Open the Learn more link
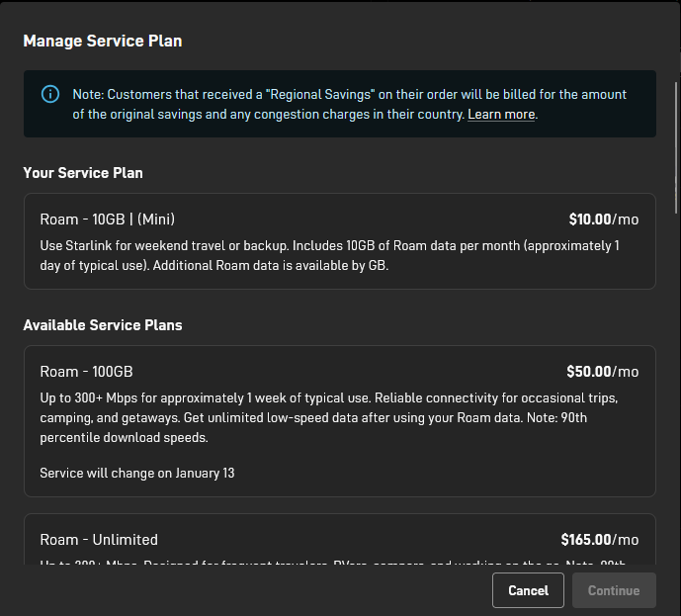 [x=501, y=115]
